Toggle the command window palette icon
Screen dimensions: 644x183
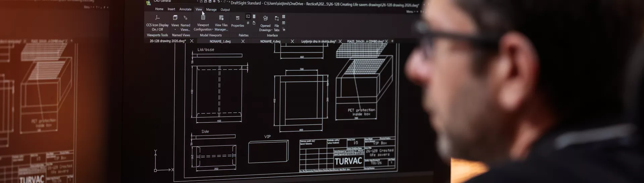coord(248,16)
